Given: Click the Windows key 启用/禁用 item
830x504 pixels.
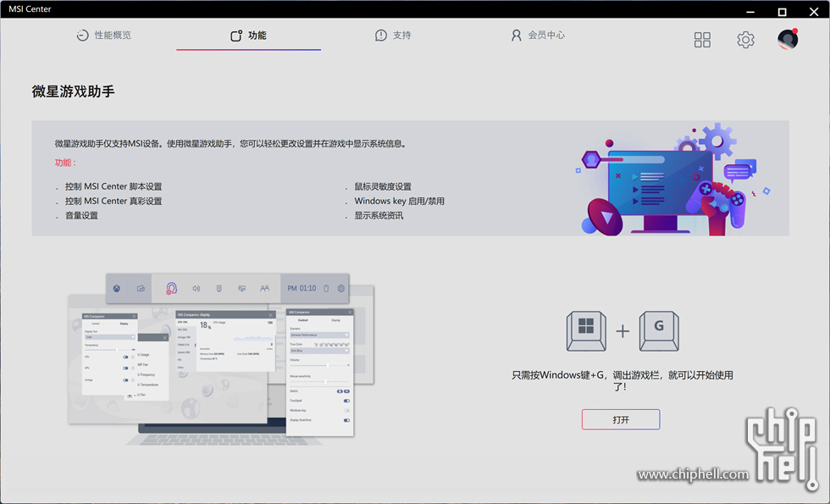Looking at the screenshot, I should tap(399, 202).
